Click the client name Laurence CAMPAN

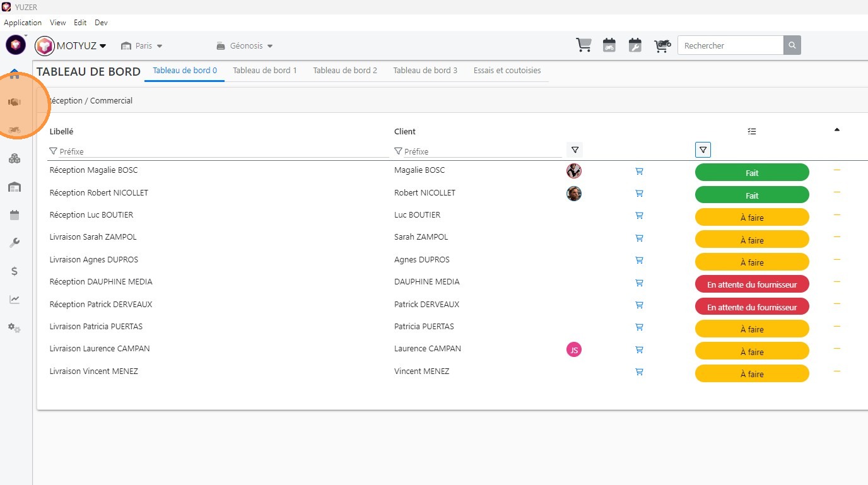(428, 348)
